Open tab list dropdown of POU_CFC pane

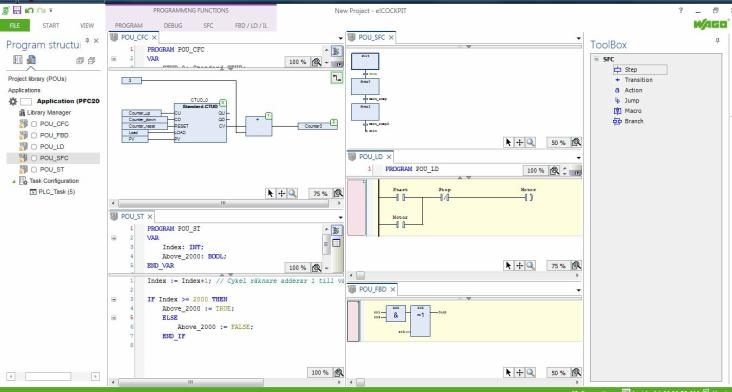[340, 38]
